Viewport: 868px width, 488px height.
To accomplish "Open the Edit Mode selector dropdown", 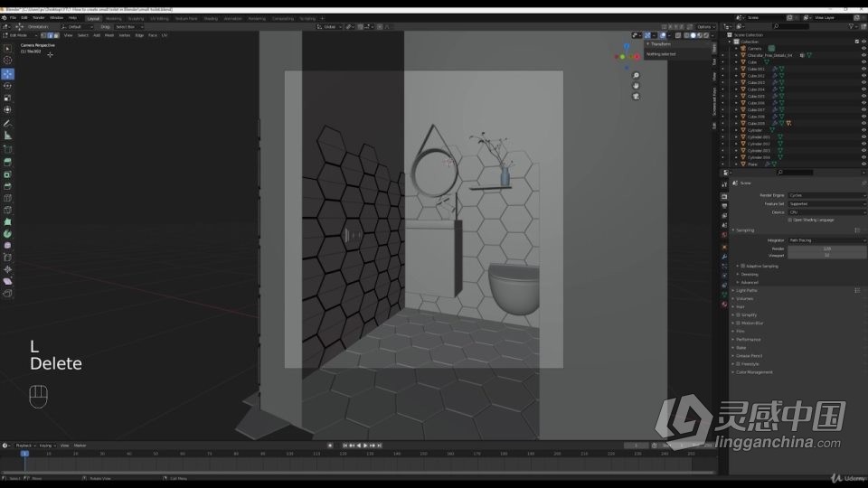I will coord(20,35).
